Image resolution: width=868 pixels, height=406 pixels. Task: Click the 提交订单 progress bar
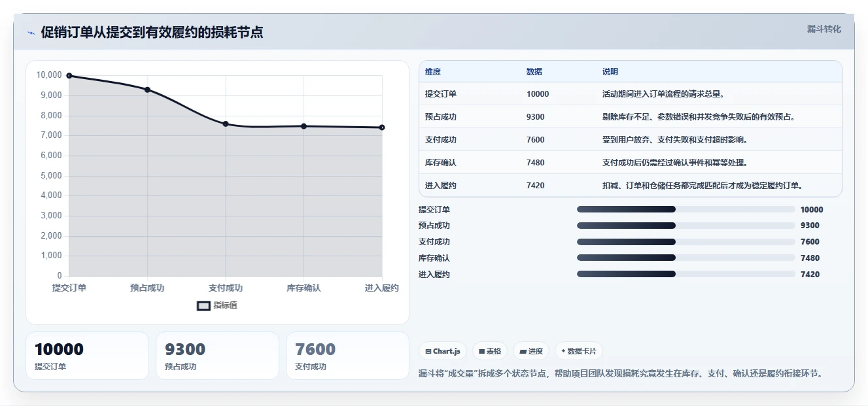point(686,209)
